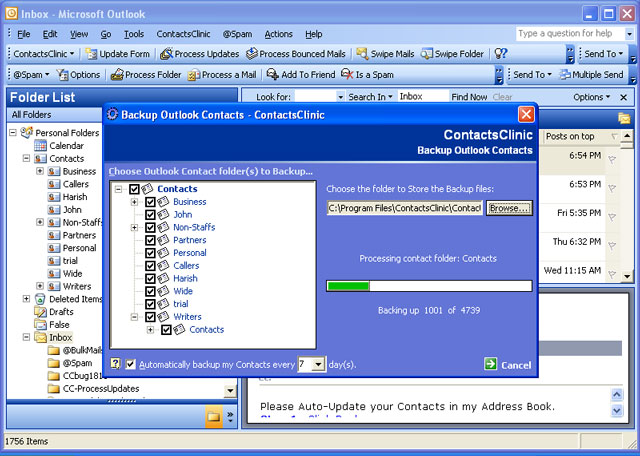Open the Look for dropdown arrow

pyautogui.click(x=340, y=97)
